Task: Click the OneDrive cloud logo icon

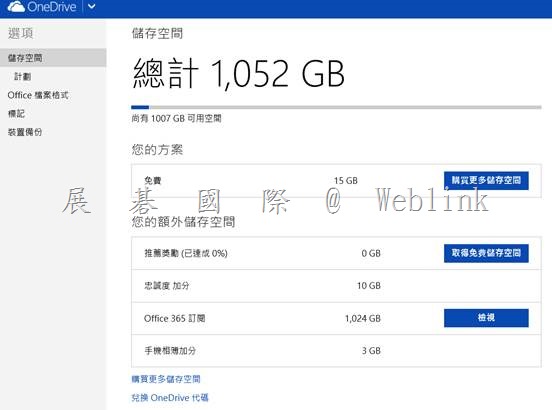Action: tap(16, 6)
